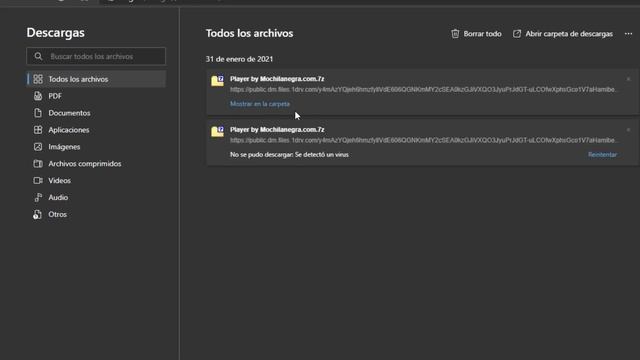Filter downloads by Archivos comprimidos
This screenshot has height=360, width=640.
click(x=96, y=164)
